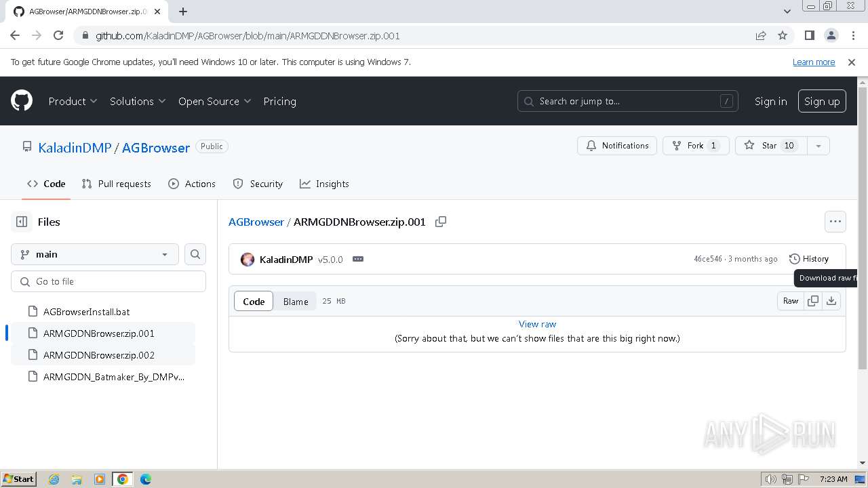This screenshot has height=488, width=868.
Task: Open the Chrome tab search dropdown arrow
Action: pos(787,12)
